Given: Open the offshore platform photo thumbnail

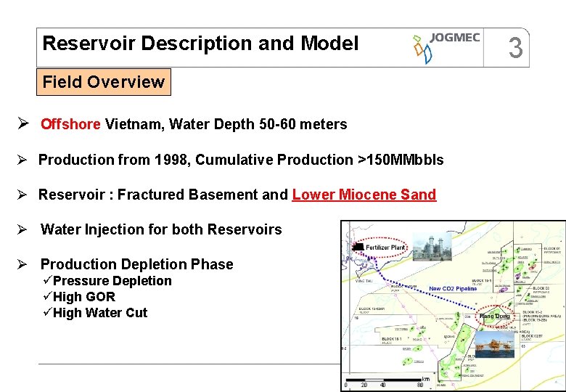Looking at the screenshot, I should click(x=495, y=344).
